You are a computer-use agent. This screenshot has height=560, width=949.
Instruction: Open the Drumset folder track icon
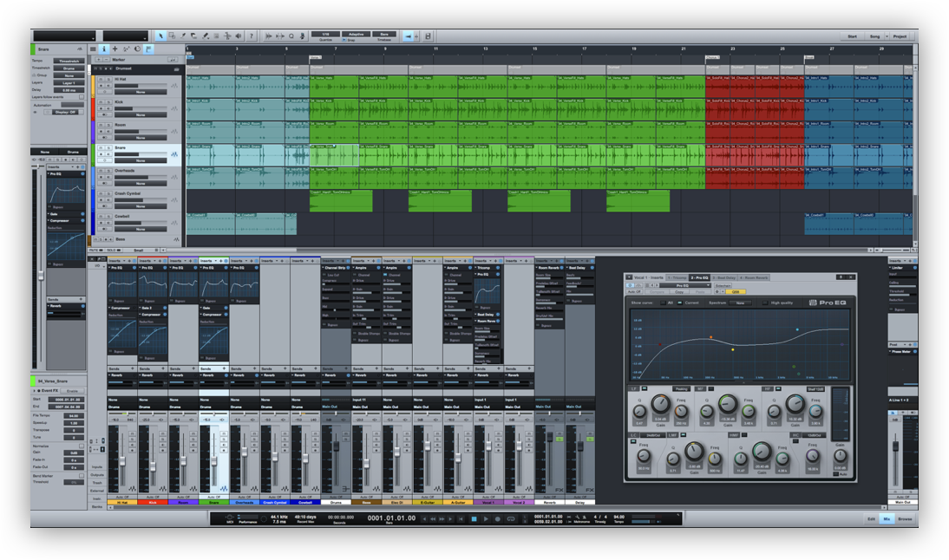click(177, 69)
